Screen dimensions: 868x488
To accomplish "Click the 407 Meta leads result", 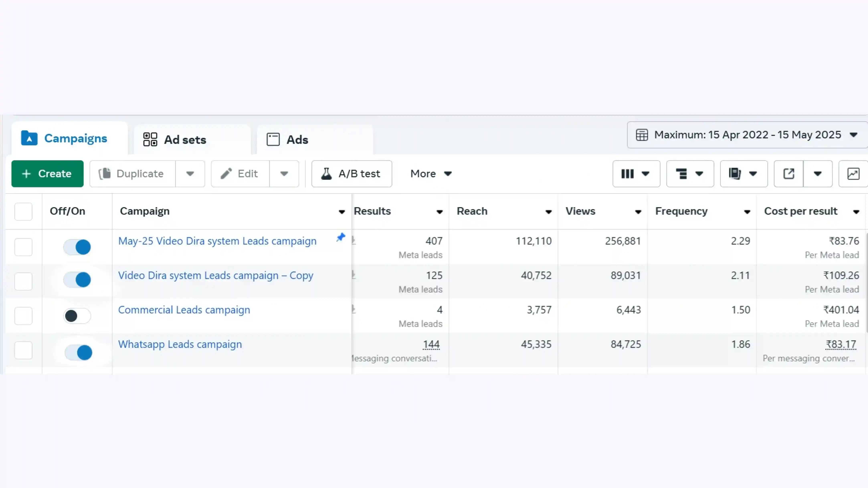I will click(434, 241).
